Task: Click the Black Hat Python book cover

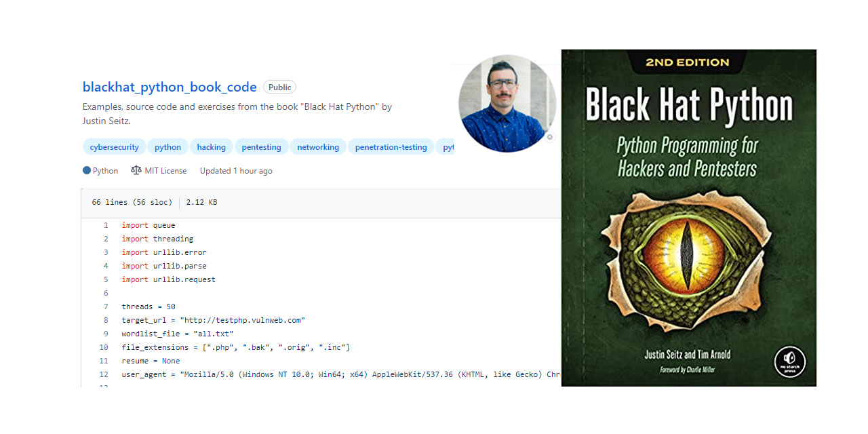Action: click(x=689, y=218)
